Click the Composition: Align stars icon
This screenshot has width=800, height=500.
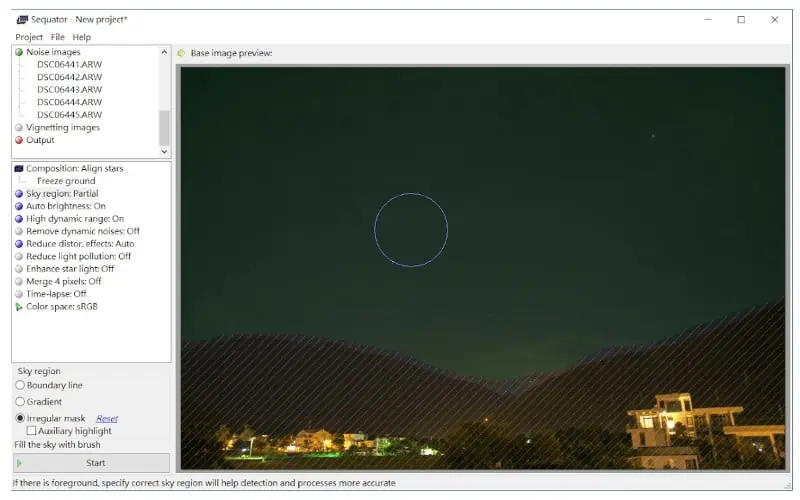click(19, 168)
